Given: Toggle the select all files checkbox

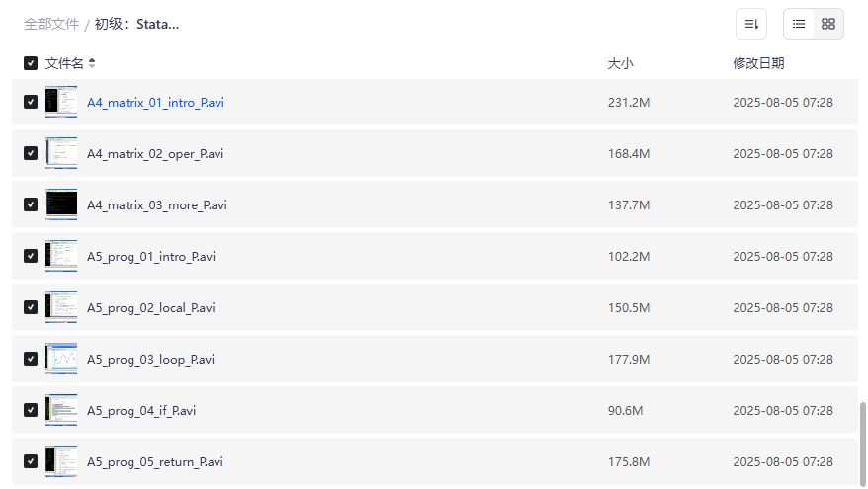Looking at the screenshot, I should click(31, 63).
